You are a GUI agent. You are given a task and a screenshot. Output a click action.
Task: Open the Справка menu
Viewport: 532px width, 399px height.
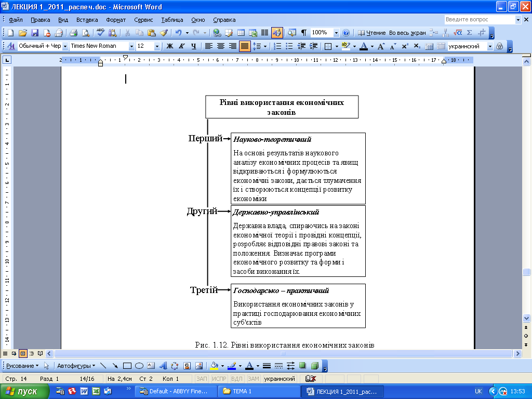click(x=224, y=20)
